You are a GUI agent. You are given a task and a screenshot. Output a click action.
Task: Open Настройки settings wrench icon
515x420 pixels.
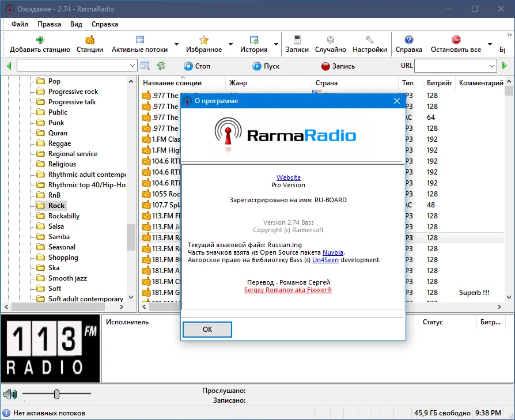370,40
